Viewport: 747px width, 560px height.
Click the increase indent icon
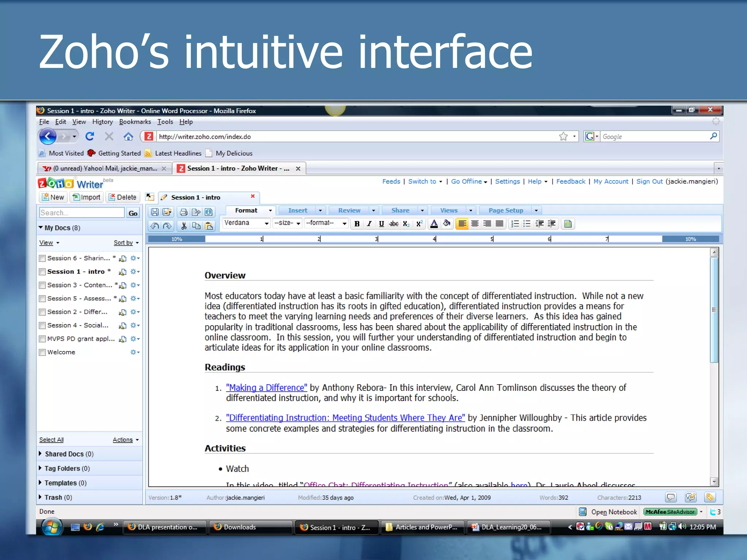[x=552, y=224]
